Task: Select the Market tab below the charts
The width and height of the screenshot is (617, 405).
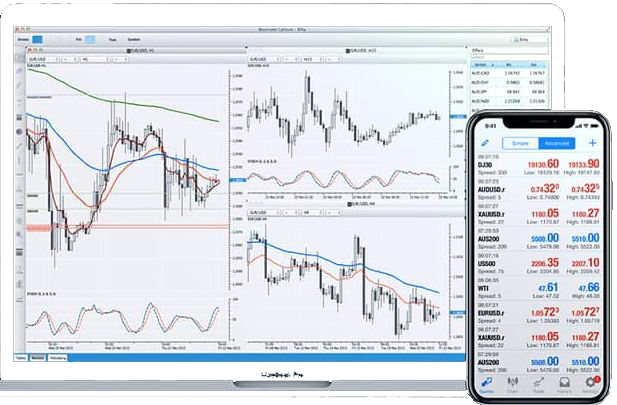Action: click(x=38, y=356)
